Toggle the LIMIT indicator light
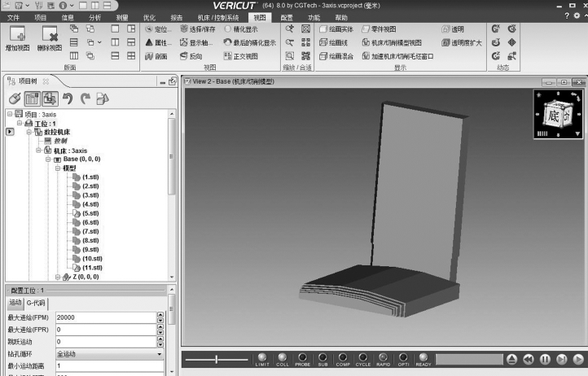Screen dimensions: 588x376 tap(261, 357)
